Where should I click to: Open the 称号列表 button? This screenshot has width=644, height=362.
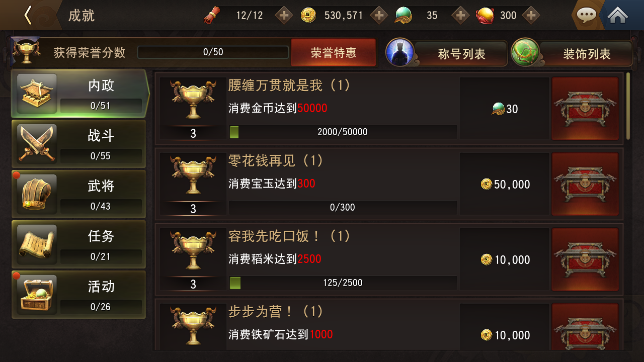click(x=447, y=53)
